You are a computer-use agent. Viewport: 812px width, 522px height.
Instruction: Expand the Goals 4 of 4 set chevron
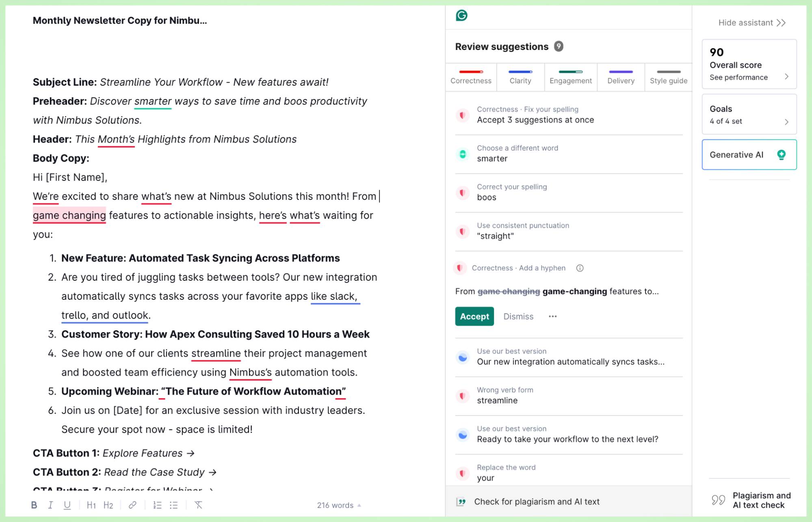point(786,122)
